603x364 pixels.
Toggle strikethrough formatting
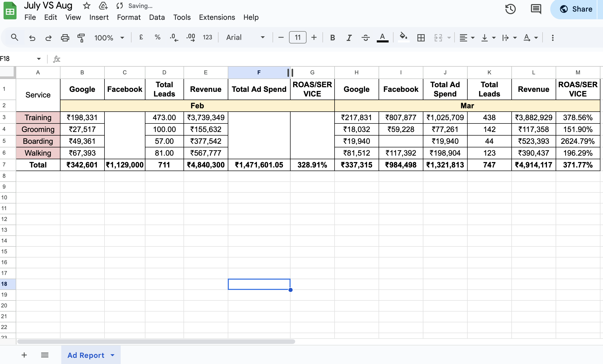(x=365, y=38)
